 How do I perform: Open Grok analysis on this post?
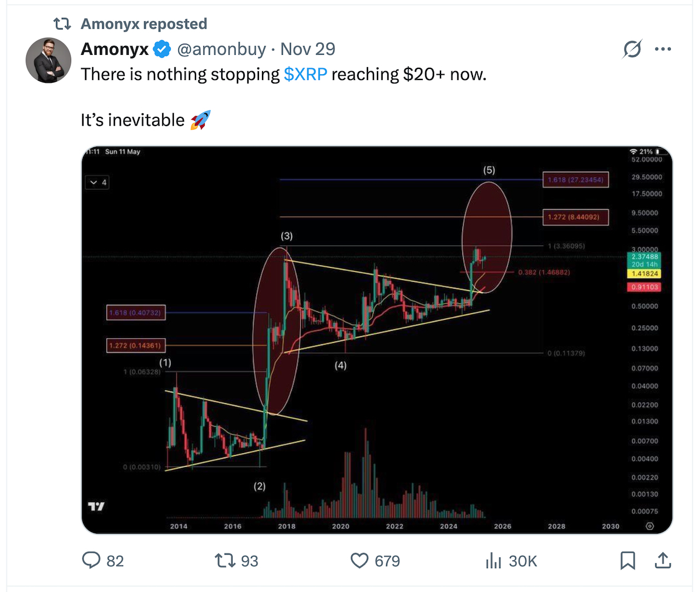point(632,49)
